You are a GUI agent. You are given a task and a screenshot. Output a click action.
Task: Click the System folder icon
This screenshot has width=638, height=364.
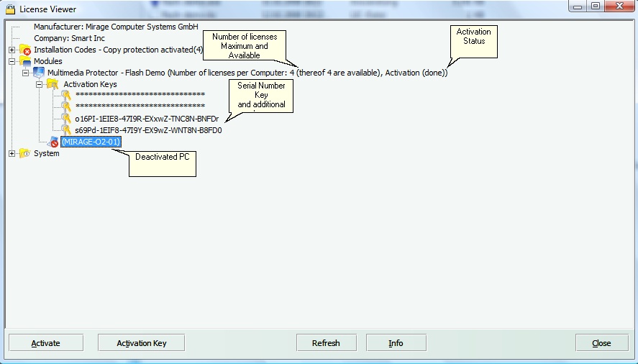pos(25,153)
